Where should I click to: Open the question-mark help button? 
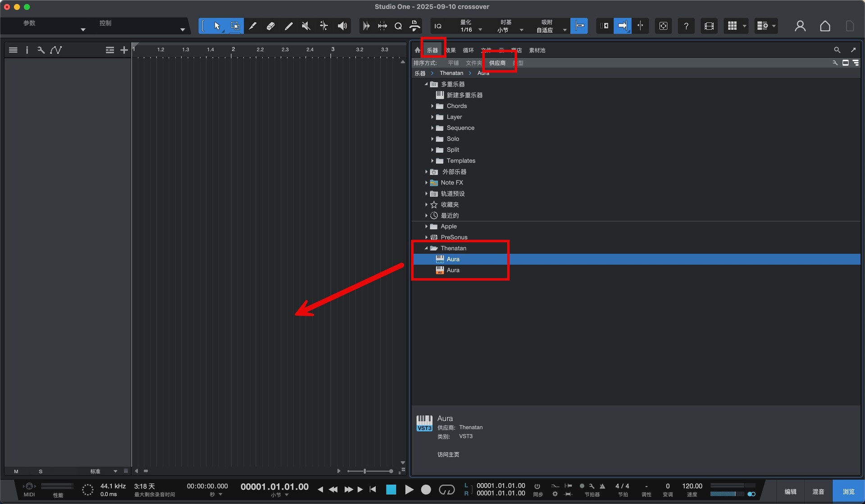click(x=686, y=26)
